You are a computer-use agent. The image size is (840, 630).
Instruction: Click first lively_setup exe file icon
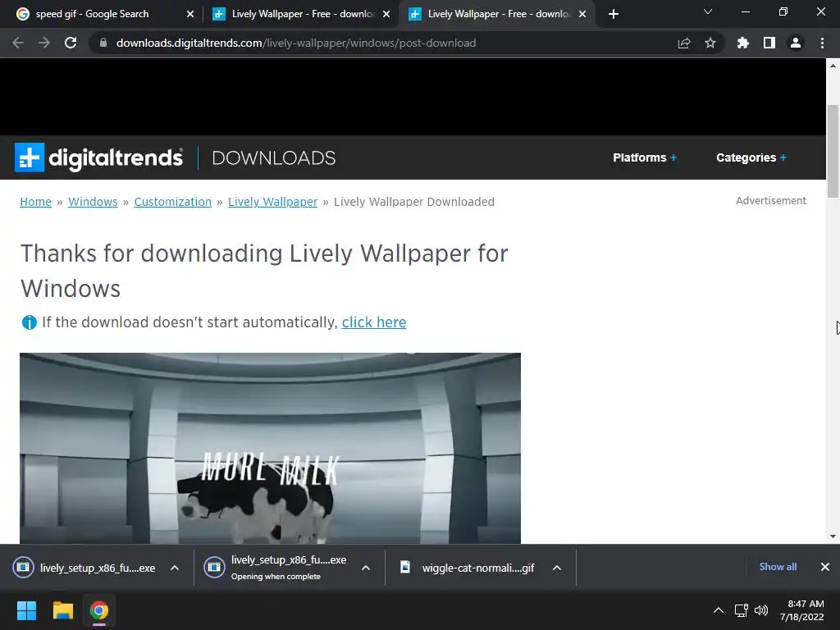tap(23, 567)
